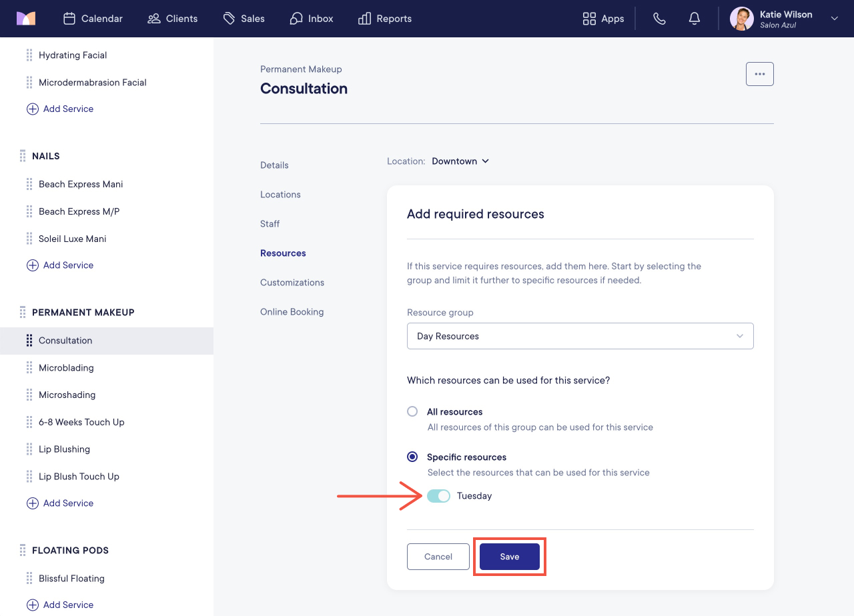Click the plus icon of Add Service under Floating Pods

pyautogui.click(x=32, y=605)
